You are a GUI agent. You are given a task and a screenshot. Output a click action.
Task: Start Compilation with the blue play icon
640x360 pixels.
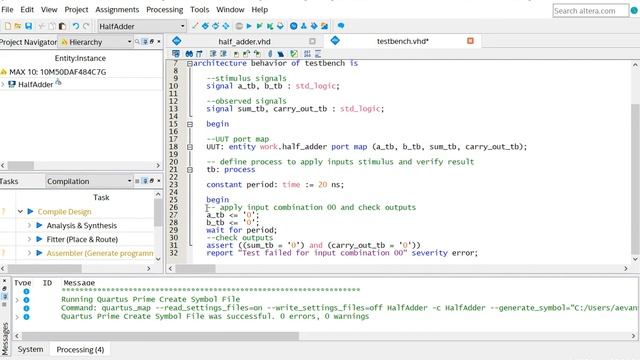point(249,26)
